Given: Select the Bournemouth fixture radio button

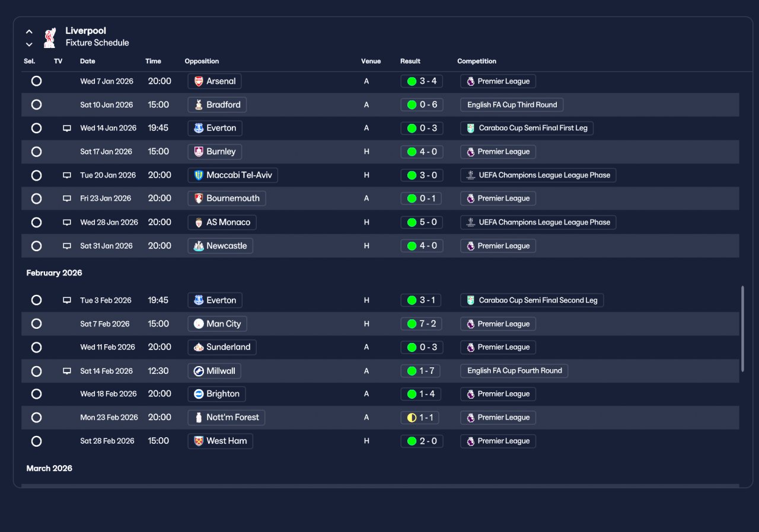Looking at the screenshot, I should (x=36, y=198).
